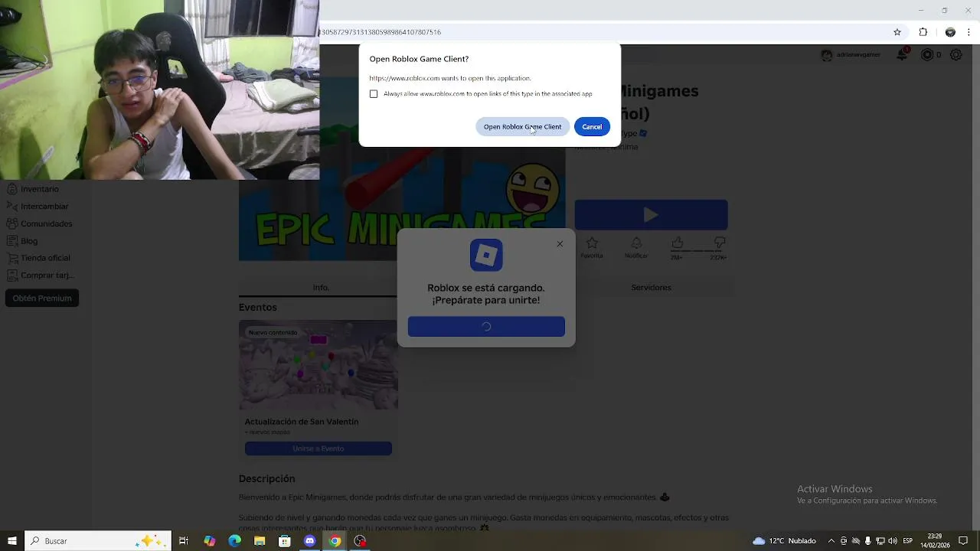Open Roblox settings gear

click(x=955, y=55)
